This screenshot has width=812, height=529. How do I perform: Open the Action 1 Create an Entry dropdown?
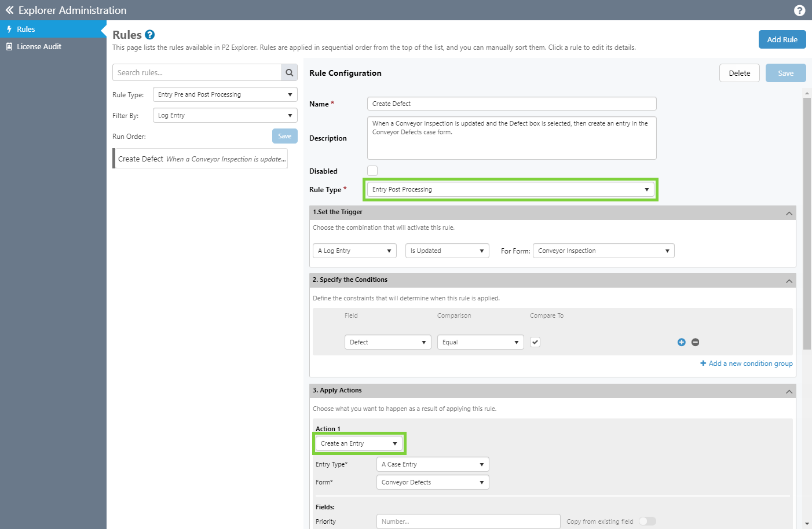(x=359, y=444)
